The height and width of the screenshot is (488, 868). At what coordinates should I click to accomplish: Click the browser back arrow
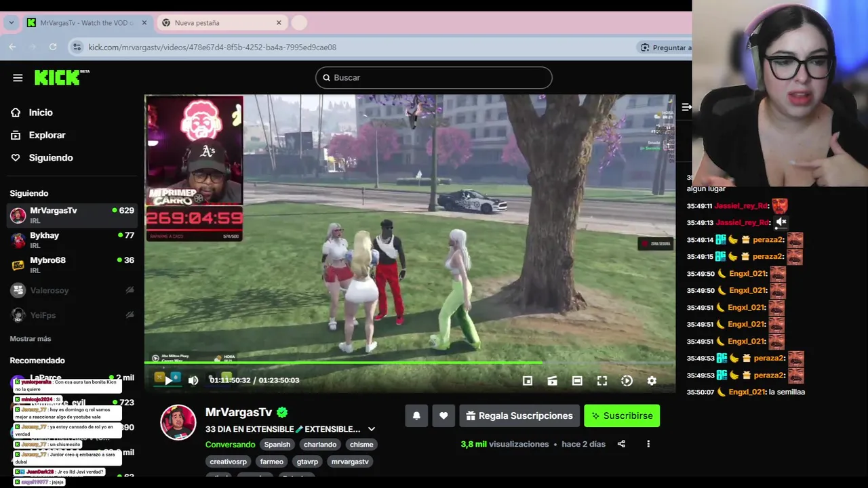click(12, 47)
